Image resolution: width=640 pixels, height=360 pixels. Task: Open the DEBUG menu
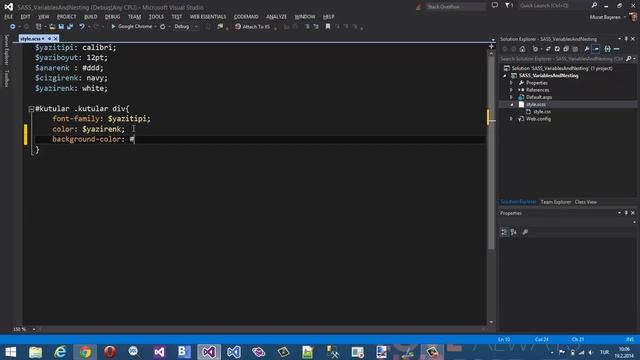(112, 17)
